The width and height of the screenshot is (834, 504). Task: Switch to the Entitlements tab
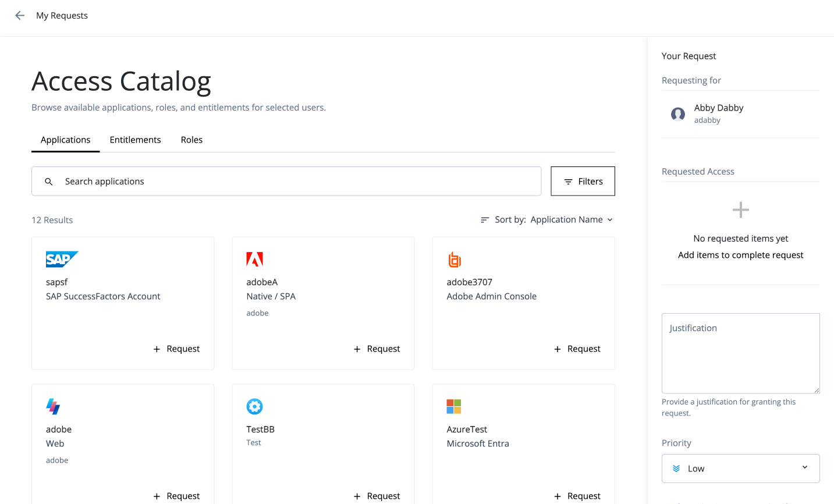point(135,140)
